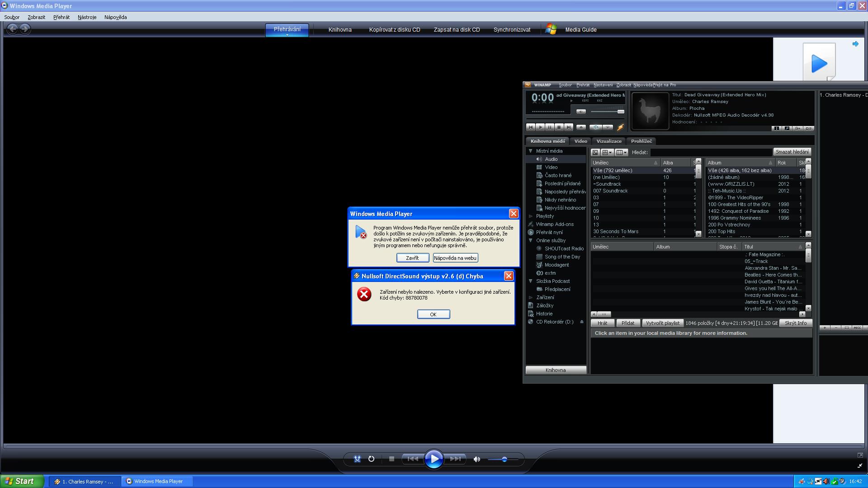868x488 pixels.
Task: Click the Windows Media Player volume slider
Action: click(505, 459)
